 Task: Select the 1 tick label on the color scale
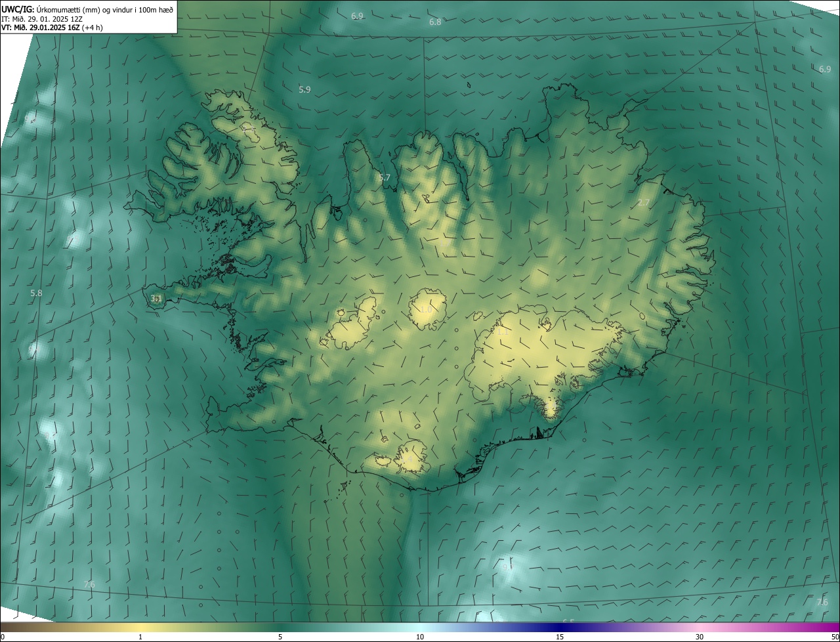tap(140, 637)
